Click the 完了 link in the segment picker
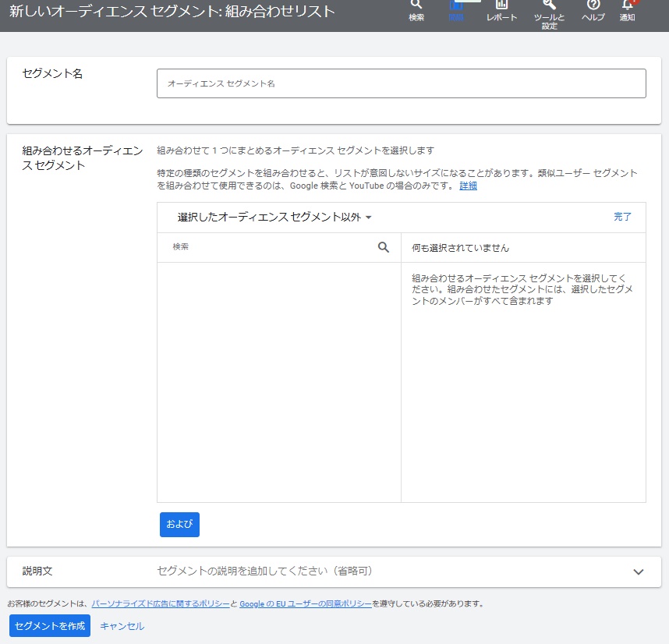This screenshot has width=669, height=644. [x=622, y=217]
